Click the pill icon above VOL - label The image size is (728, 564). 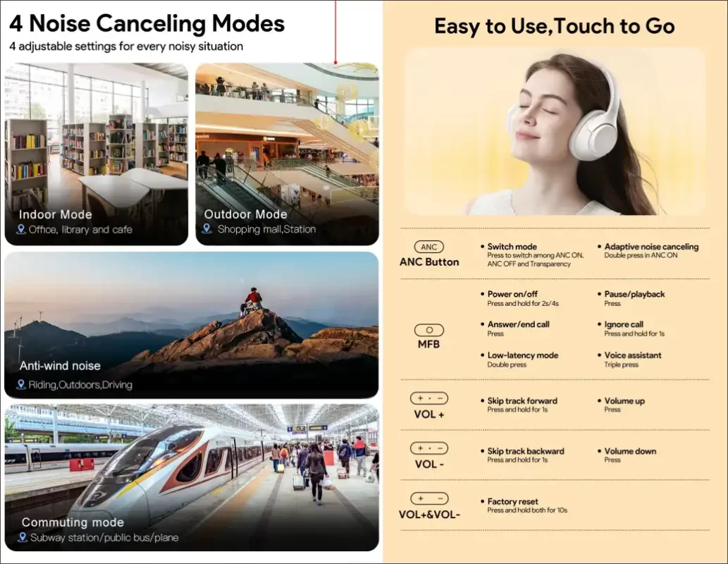pos(428,448)
